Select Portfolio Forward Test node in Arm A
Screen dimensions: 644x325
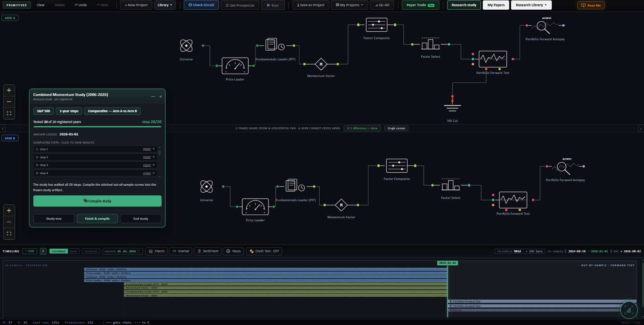coord(493,59)
